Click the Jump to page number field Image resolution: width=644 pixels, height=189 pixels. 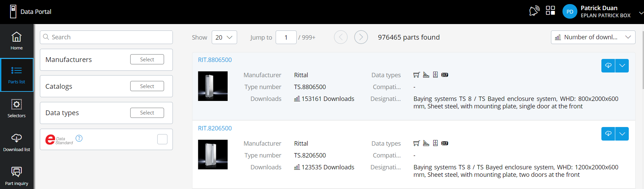[286, 37]
